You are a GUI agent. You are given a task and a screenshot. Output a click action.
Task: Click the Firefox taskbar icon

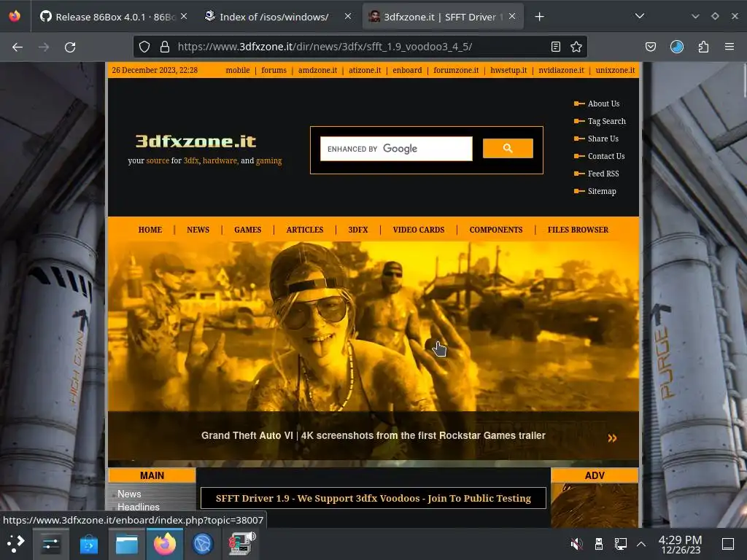click(x=165, y=544)
